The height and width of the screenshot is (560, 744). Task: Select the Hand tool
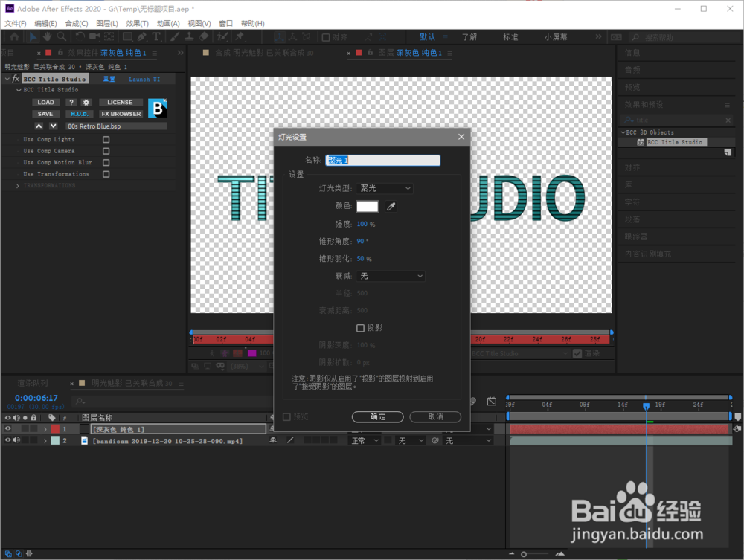[47, 36]
